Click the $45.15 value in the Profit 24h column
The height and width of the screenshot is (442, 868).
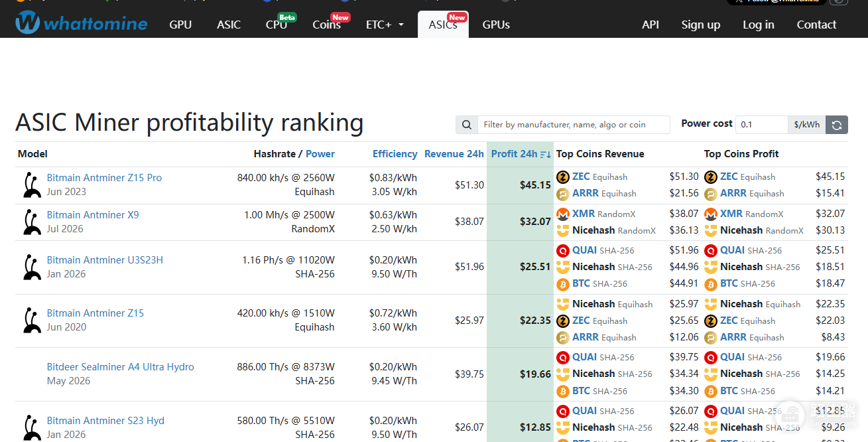coord(535,185)
